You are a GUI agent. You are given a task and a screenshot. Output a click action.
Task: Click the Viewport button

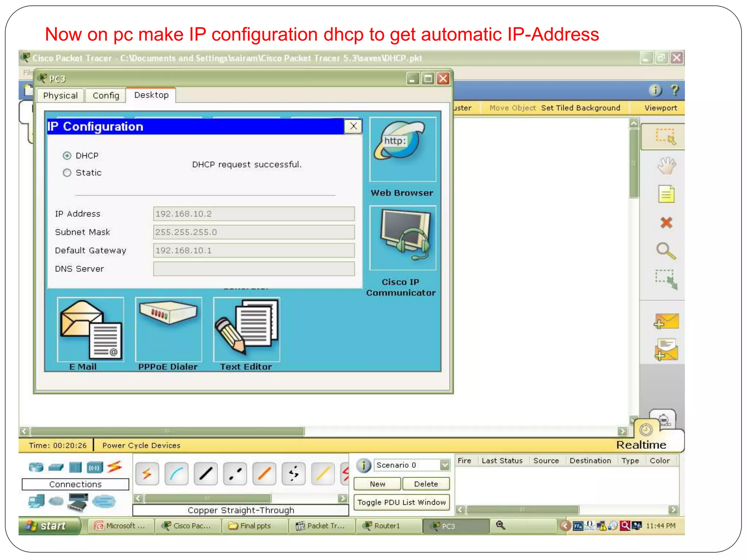[661, 108]
